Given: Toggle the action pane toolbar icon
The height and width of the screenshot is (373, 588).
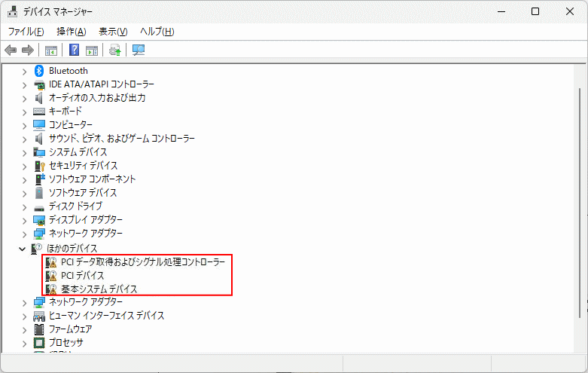Looking at the screenshot, I should (x=92, y=50).
